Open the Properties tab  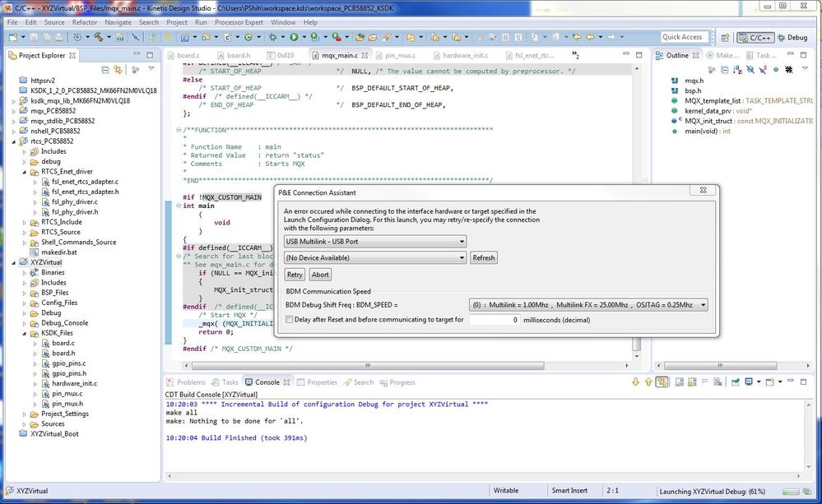(x=317, y=382)
